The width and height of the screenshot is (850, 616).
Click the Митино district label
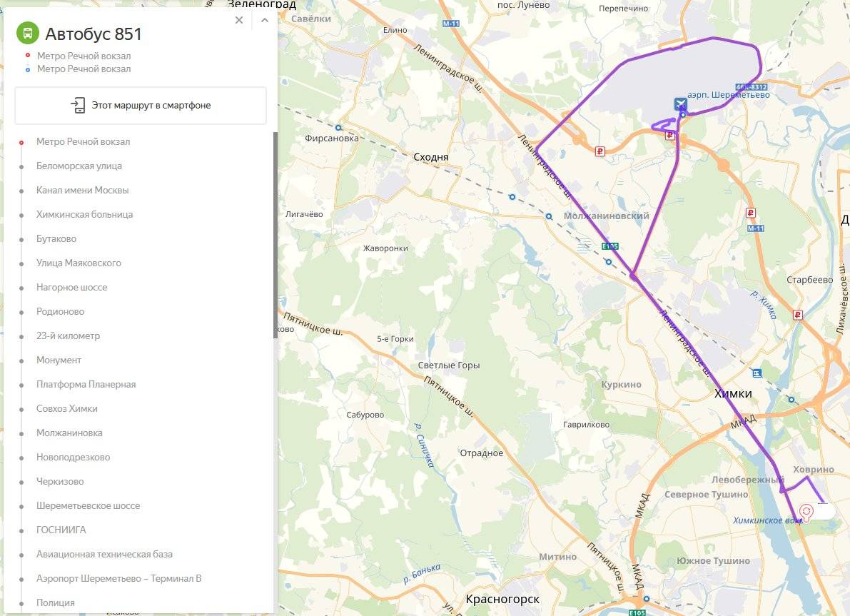pyautogui.click(x=558, y=557)
